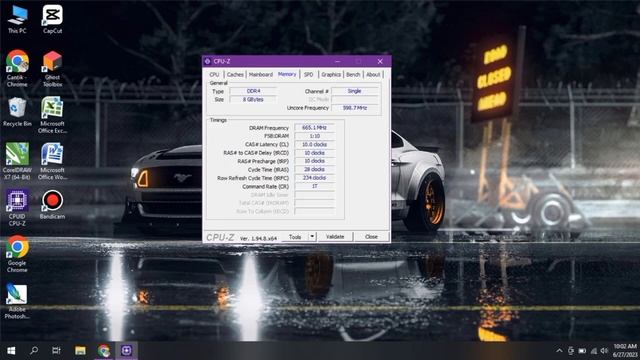This screenshot has width=640, height=360.
Task: Open the Mainboard tab
Action: click(x=260, y=75)
